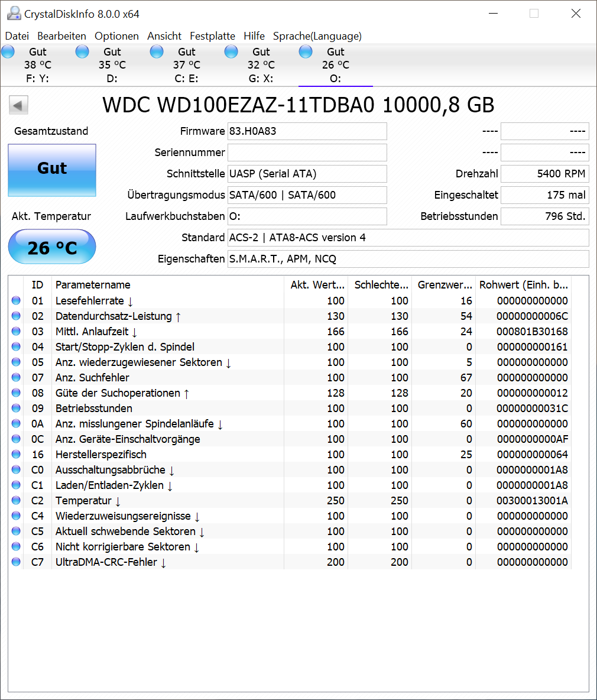
Task: Click the Eigenschaften field S.M.A.R.T., APM, NCQ
Action: (408, 259)
